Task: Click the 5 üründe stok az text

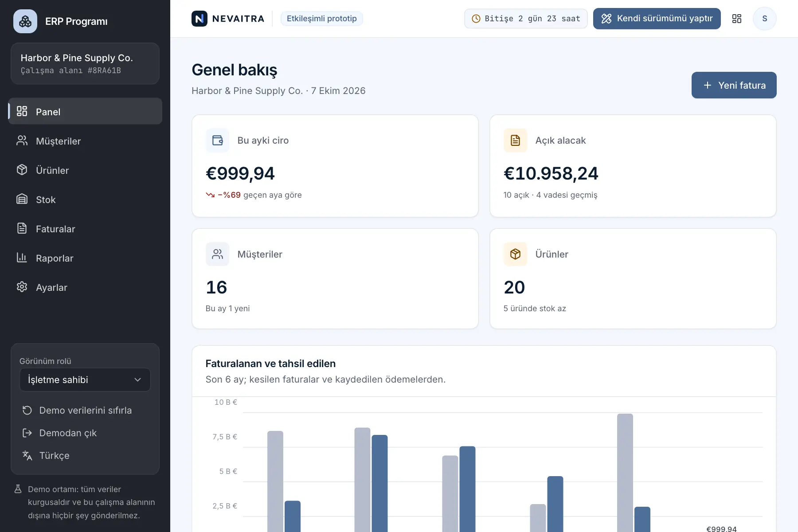Action: coord(535,309)
